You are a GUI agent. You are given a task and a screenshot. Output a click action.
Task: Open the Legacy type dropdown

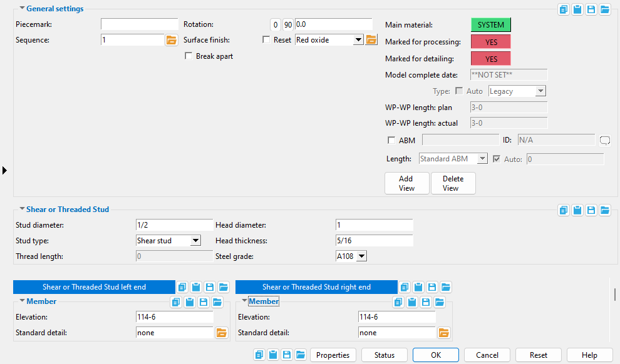(540, 91)
